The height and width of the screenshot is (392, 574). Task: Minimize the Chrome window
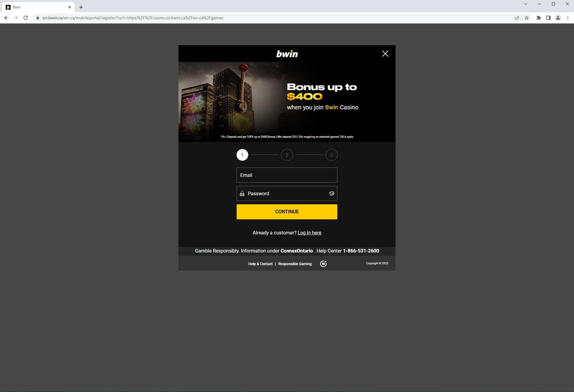click(540, 4)
